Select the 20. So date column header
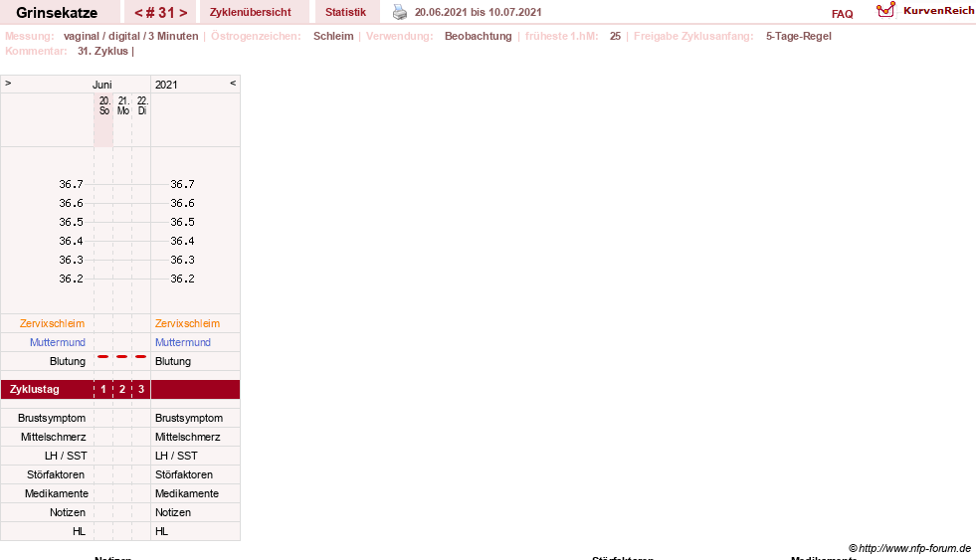 [x=103, y=105]
